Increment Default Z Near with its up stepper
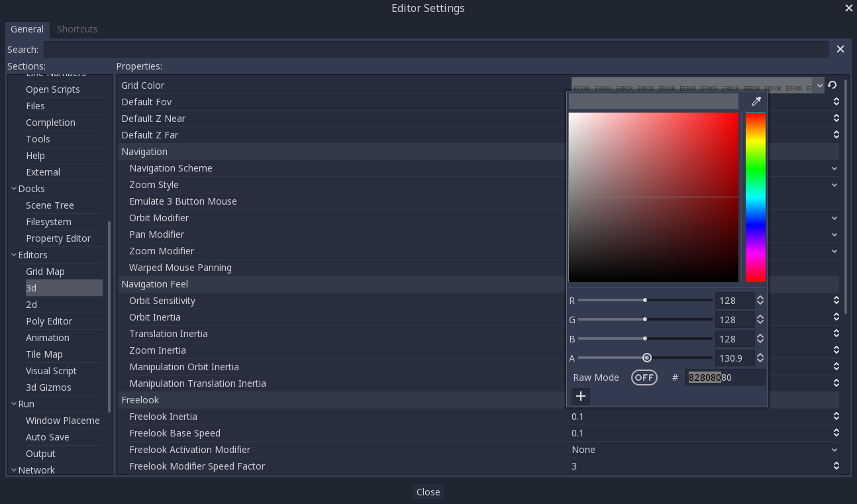The height and width of the screenshot is (504, 857). tap(835, 115)
